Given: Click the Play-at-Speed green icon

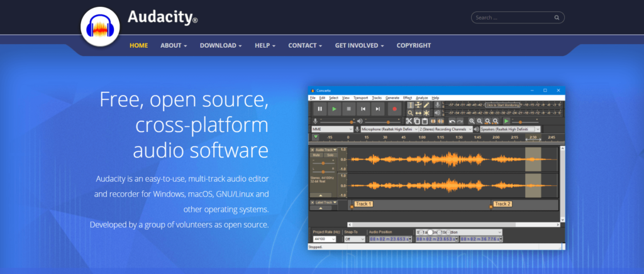Looking at the screenshot, I should [x=506, y=121].
